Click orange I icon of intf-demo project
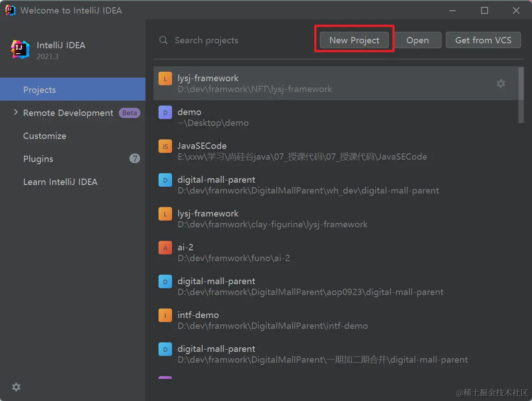The height and width of the screenshot is (401, 532). tap(165, 316)
